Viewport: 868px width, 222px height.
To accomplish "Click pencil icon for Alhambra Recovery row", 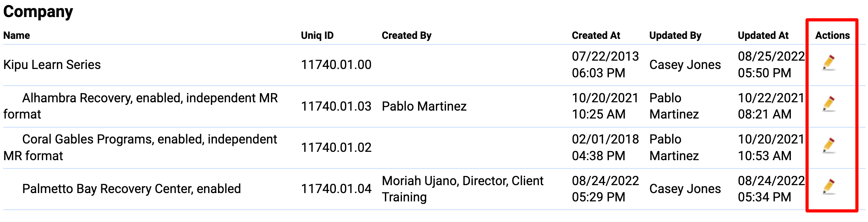I will 829,104.
